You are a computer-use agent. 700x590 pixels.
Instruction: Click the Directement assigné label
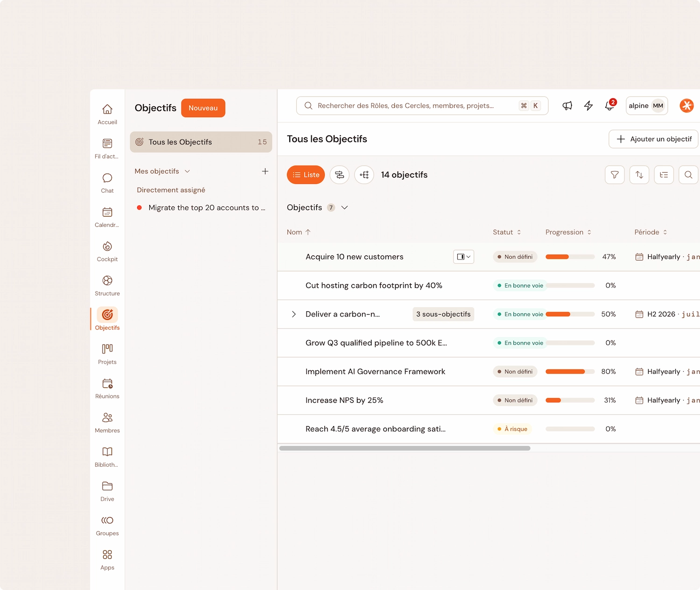[171, 190]
